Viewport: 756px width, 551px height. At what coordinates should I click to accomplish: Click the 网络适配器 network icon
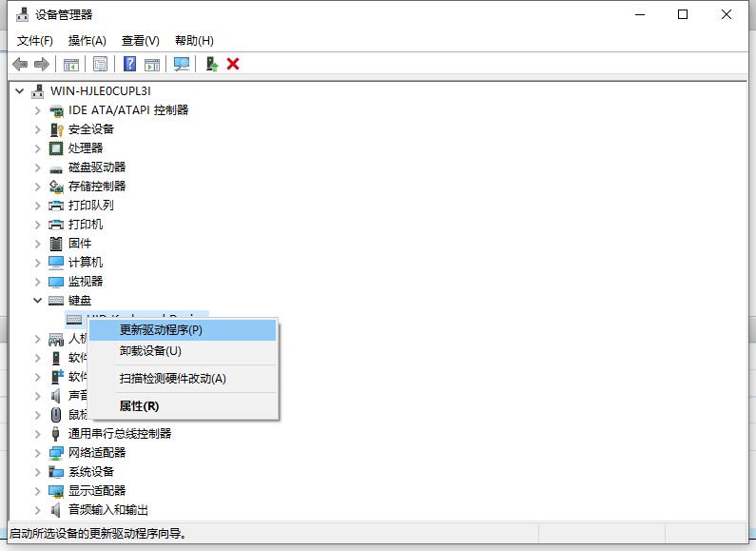point(56,453)
